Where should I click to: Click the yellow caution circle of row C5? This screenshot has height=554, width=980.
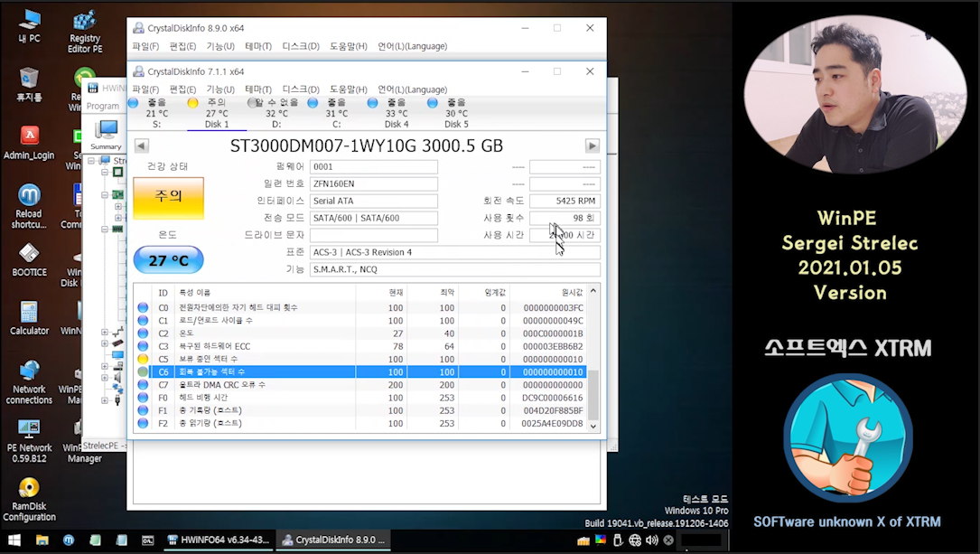tap(143, 359)
